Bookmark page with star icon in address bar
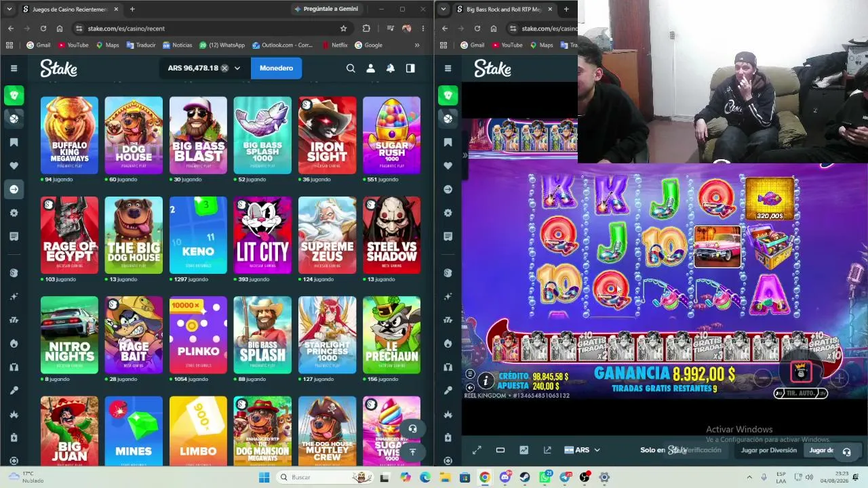868x488 pixels. 344,28
